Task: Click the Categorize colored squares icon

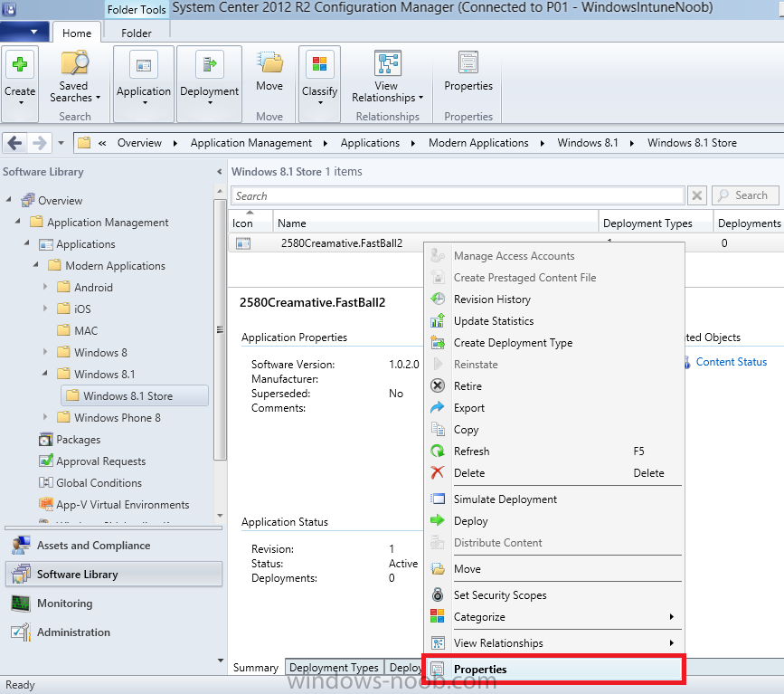Action: point(438,616)
